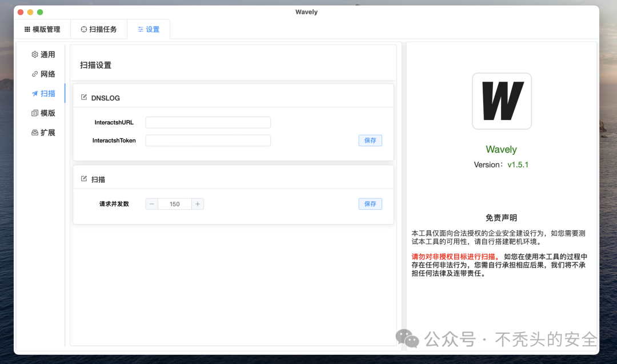Viewport: 617px width, 364px height.
Task: Click the paper plane icon next to 扫描
Action: (35, 93)
